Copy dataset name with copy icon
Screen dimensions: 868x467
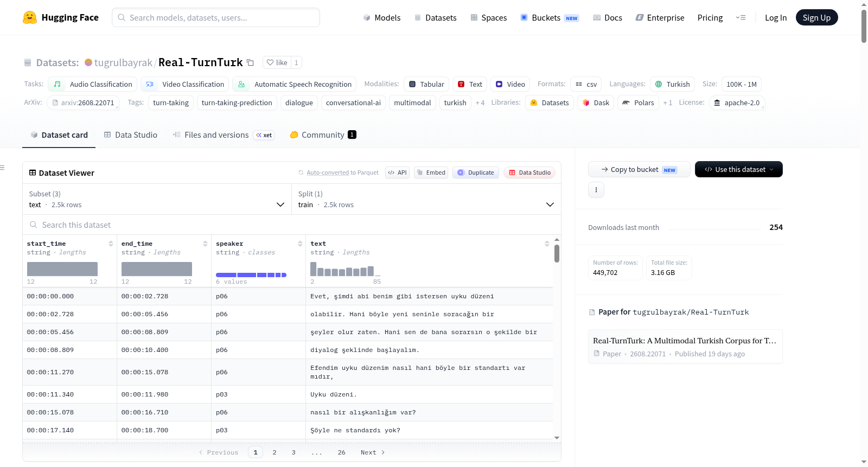tap(250, 62)
